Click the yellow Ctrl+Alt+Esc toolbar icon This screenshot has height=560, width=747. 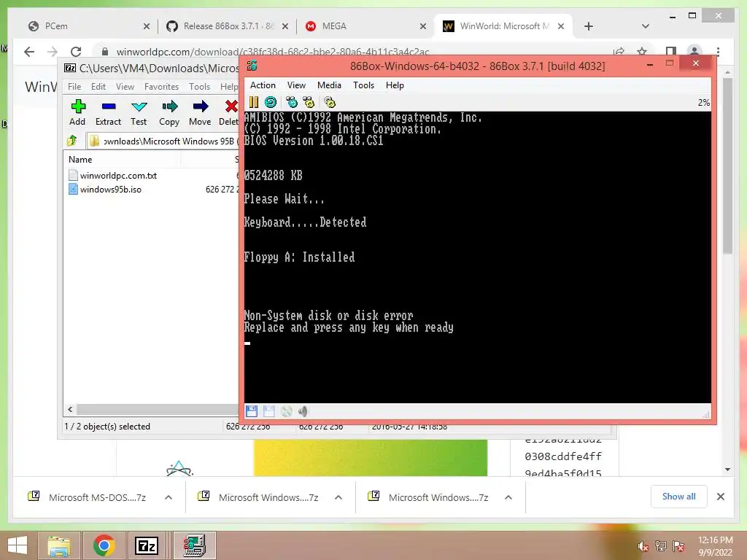(309, 102)
